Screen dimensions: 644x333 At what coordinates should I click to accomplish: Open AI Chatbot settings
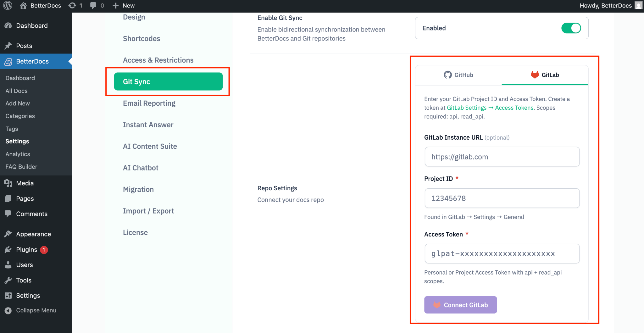[x=141, y=168]
